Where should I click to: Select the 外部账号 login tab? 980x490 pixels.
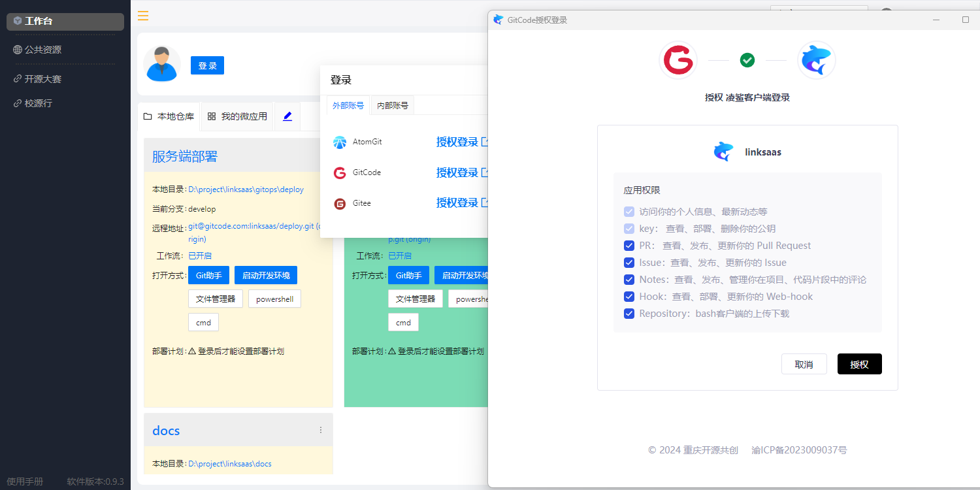348,105
